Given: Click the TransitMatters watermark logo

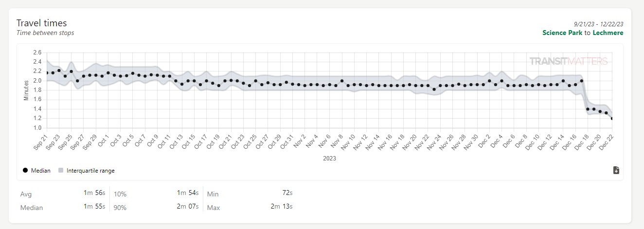Looking at the screenshot, I should pos(568,61).
